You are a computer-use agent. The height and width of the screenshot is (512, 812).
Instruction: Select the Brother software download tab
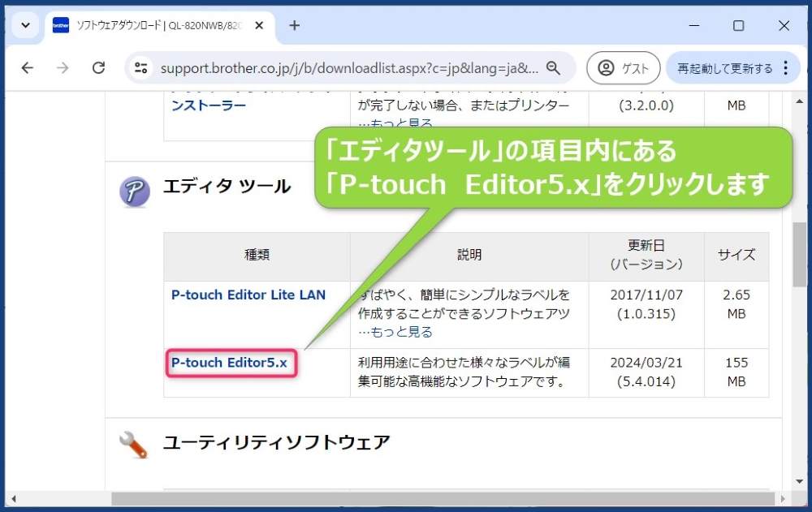(x=160, y=26)
